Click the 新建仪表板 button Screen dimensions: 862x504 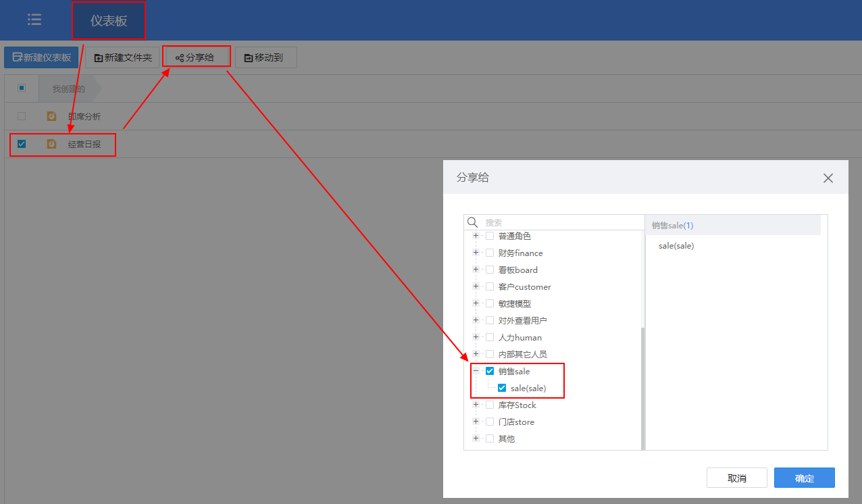(41, 57)
